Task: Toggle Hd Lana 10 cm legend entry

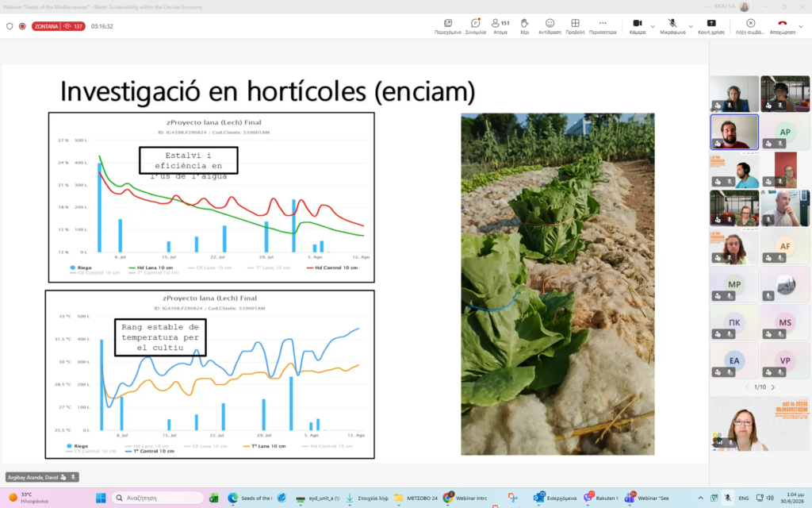Action: point(151,268)
